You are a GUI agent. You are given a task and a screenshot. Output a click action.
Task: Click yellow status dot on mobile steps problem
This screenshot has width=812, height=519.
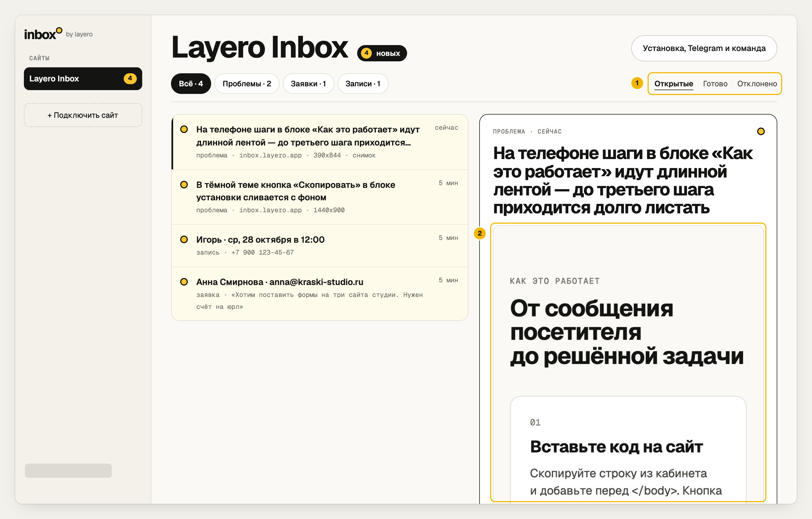184,129
